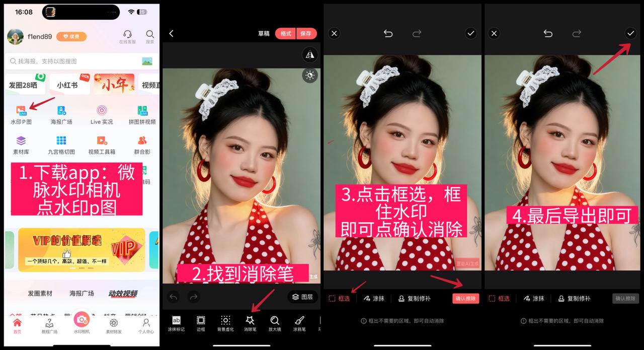Toggle the mirror flip icon on the photo

pyautogui.click(x=309, y=55)
